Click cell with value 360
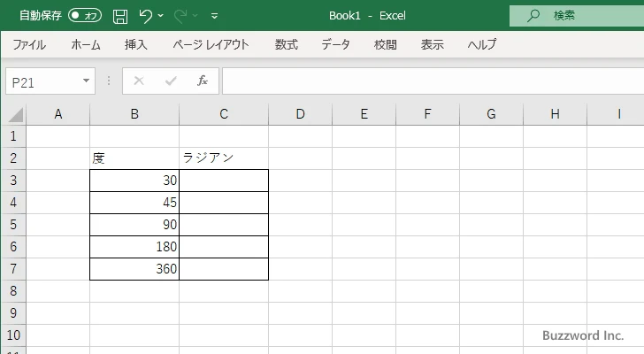Image resolution: width=644 pixels, height=354 pixels. point(134,269)
